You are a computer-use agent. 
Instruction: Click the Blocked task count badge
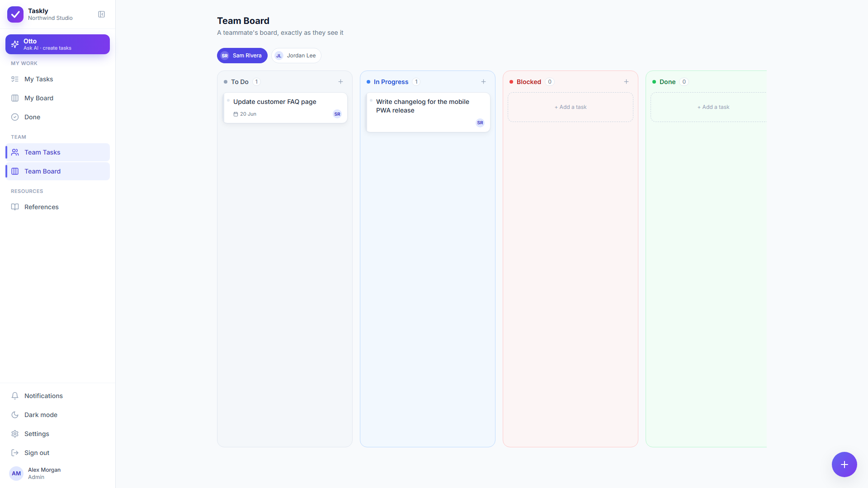pyautogui.click(x=550, y=82)
